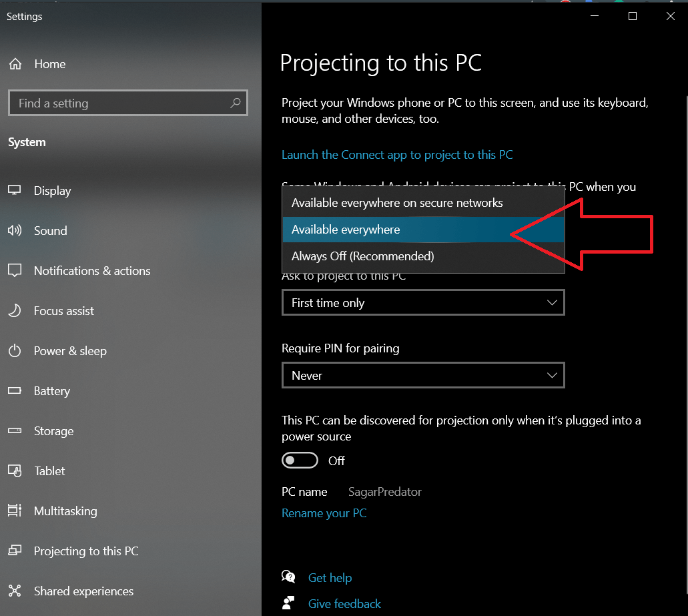Toggle the plugged-in discovery switch
Image resolution: width=688 pixels, height=616 pixels.
pyautogui.click(x=300, y=460)
